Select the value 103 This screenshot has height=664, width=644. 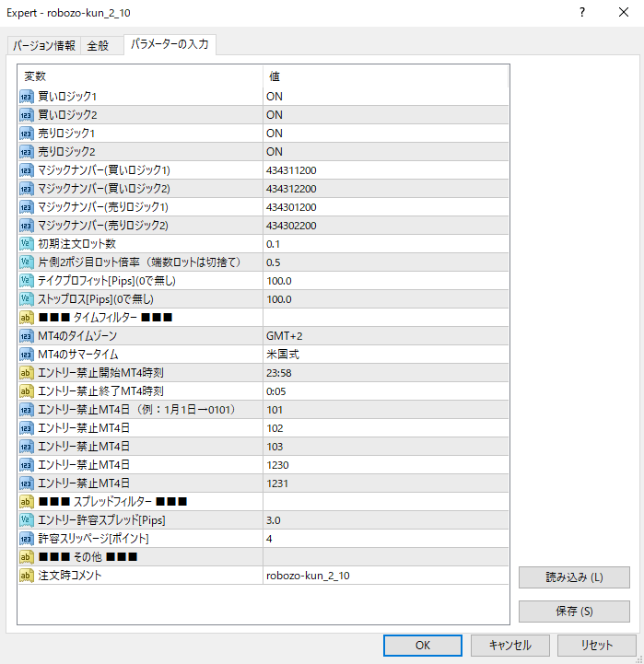(385, 447)
